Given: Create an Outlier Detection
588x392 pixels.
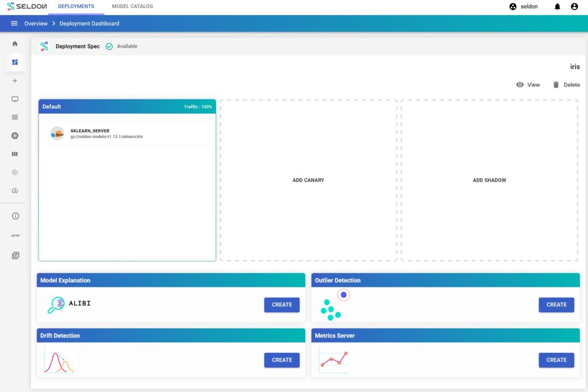Looking at the screenshot, I should [556, 305].
